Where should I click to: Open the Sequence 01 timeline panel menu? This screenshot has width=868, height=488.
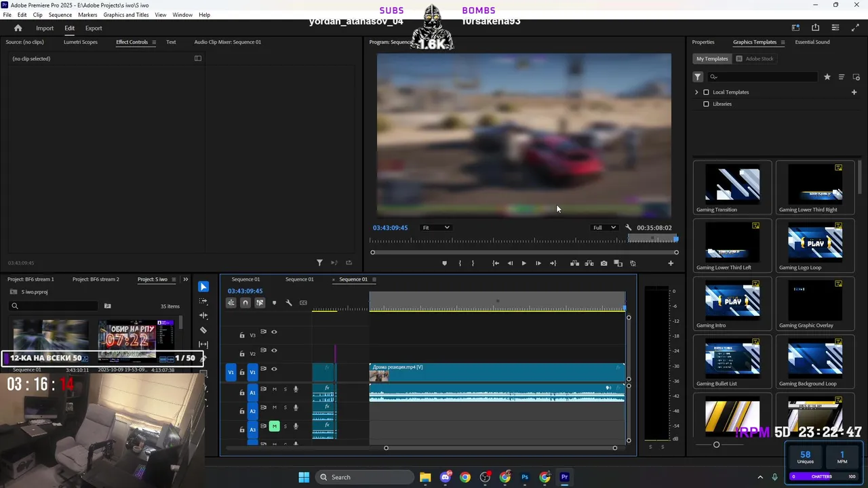pos(374,279)
